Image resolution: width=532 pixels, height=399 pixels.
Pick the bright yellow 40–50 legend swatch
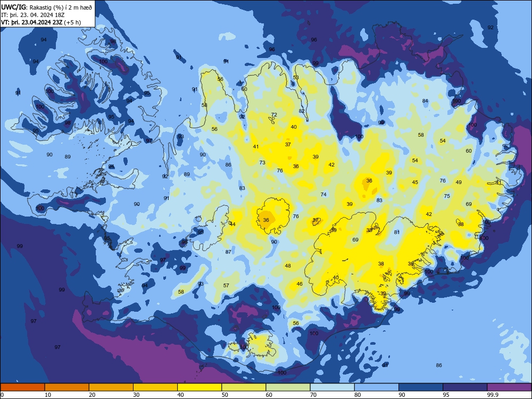pos(199,387)
